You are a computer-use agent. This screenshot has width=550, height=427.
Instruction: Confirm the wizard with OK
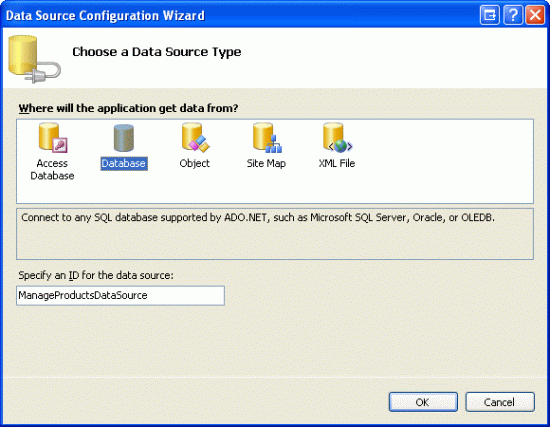(423, 402)
